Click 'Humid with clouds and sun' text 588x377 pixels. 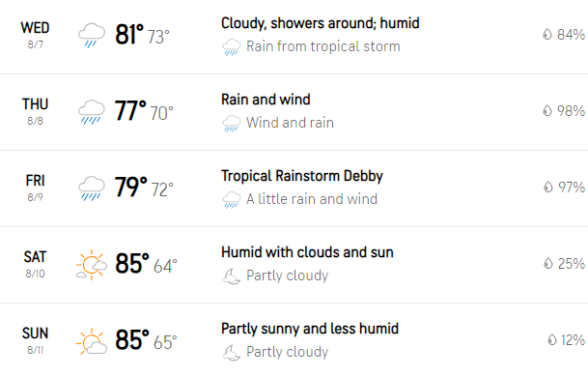click(307, 252)
